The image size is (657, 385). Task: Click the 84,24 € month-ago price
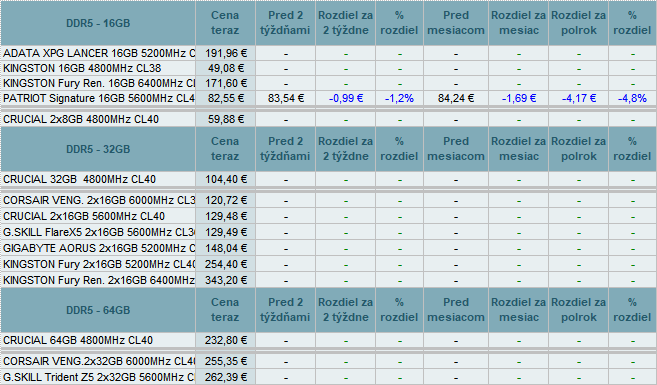456,98
